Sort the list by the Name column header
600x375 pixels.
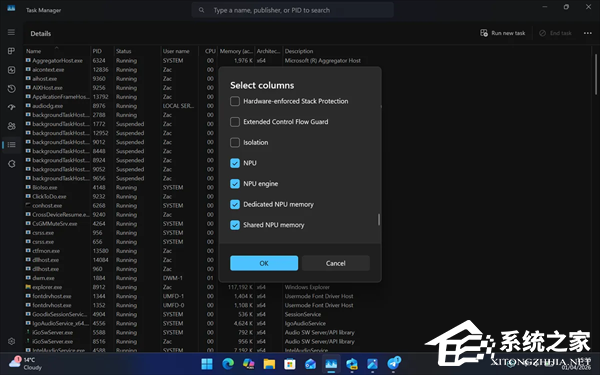(x=57, y=51)
